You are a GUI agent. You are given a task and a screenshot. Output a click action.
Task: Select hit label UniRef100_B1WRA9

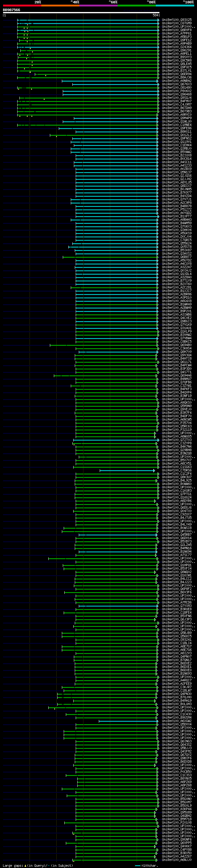tap(176, 304)
